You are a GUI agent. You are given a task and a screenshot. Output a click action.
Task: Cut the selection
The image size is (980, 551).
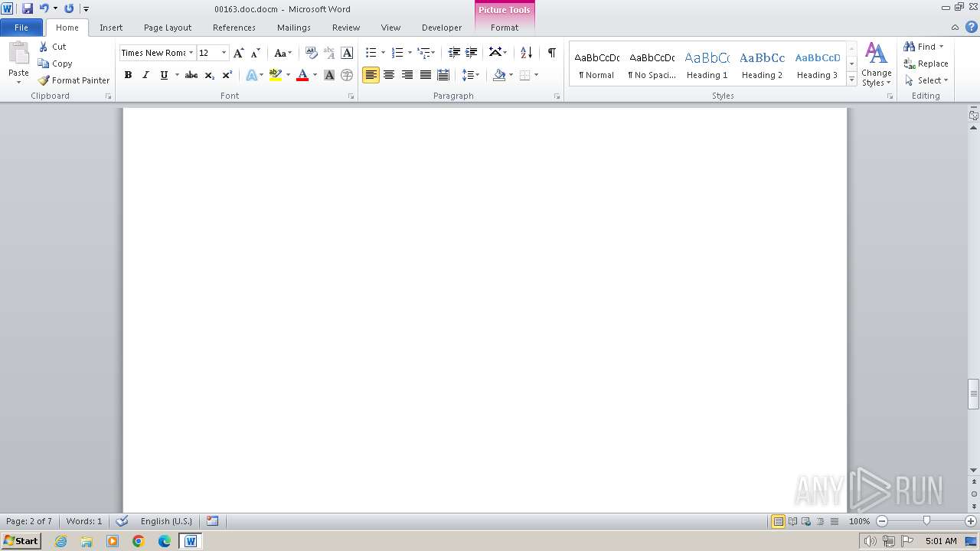point(53,47)
